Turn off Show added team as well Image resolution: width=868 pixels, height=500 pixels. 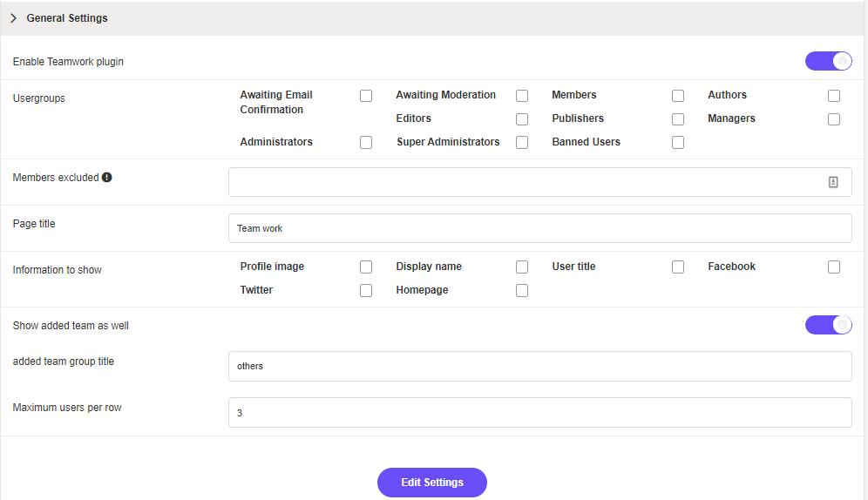click(x=828, y=325)
